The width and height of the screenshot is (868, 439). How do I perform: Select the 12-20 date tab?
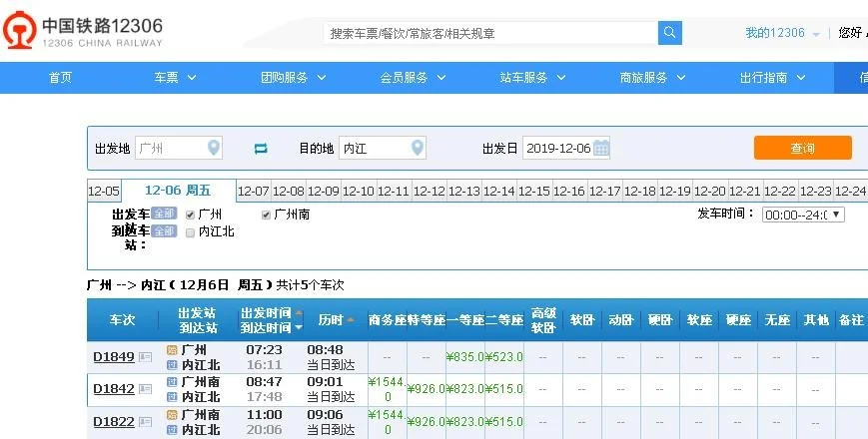709,192
